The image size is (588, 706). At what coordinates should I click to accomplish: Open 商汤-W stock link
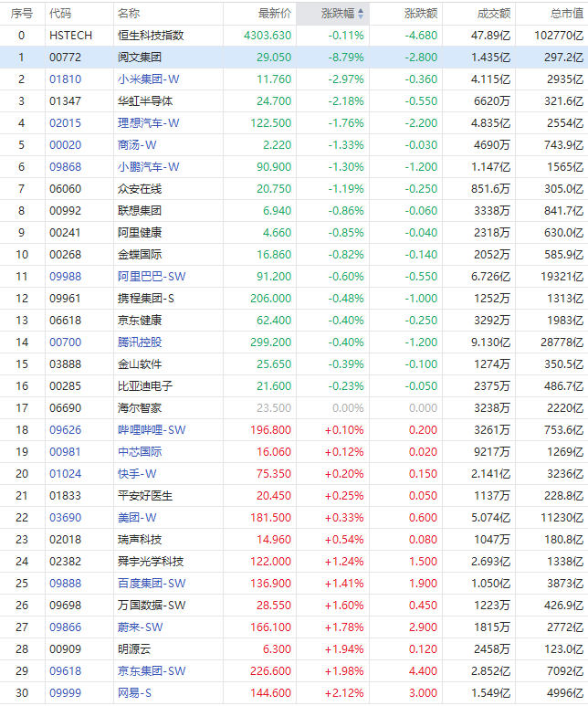coord(137,145)
